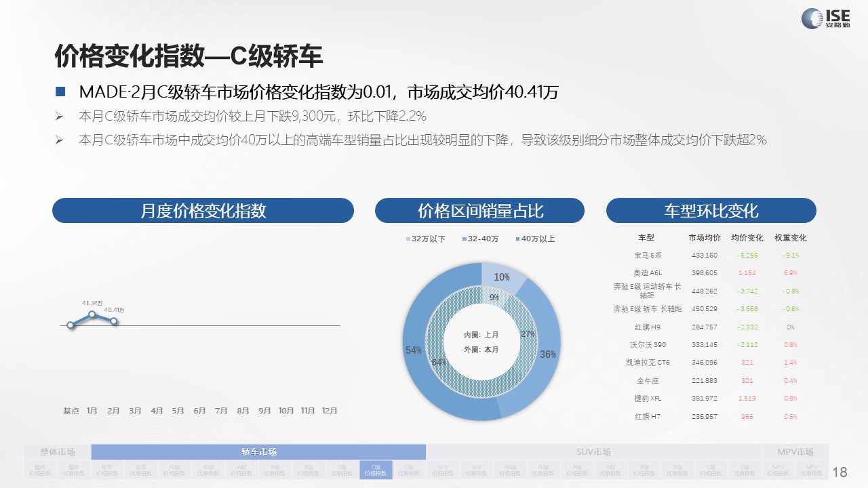Click the 10% outer ring slice label

click(502, 277)
